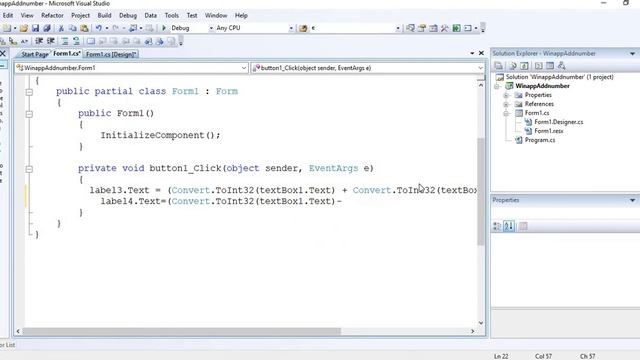Switch to the Form1.cs [Design] tab

point(111,54)
